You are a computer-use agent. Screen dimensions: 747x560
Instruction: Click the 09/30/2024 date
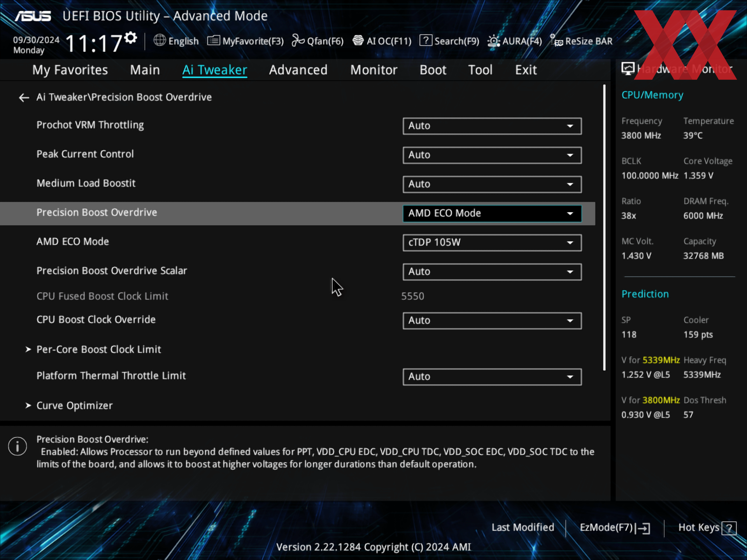coord(36,40)
